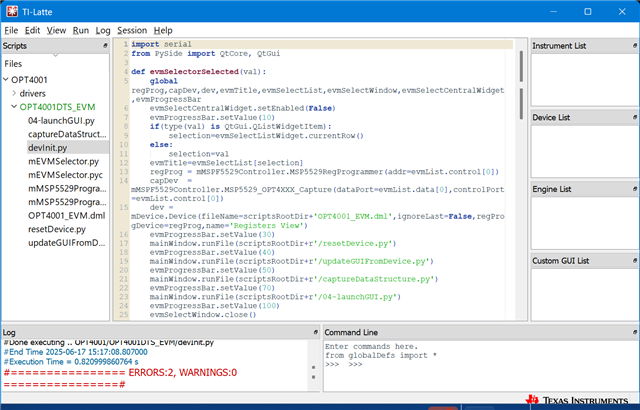
Task: Minimize the TI-Latte window
Action: coord(553,11)
